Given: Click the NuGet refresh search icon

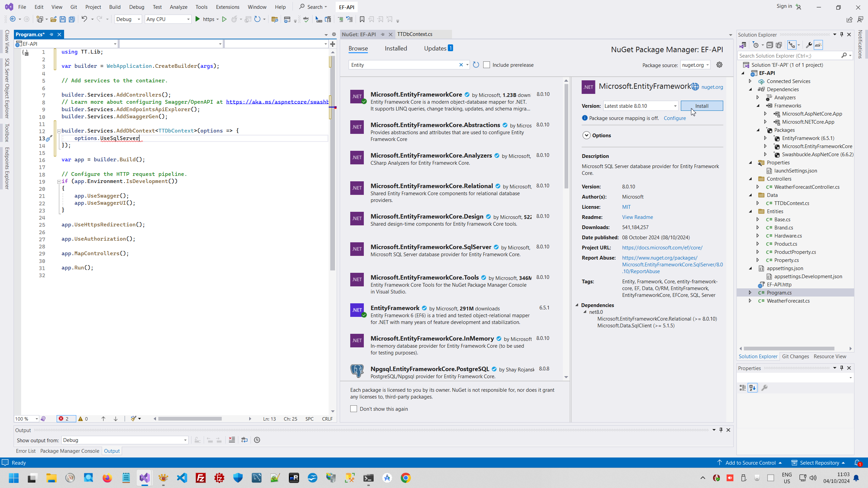Looking at the screenshot, I should (x=476, y=65).
